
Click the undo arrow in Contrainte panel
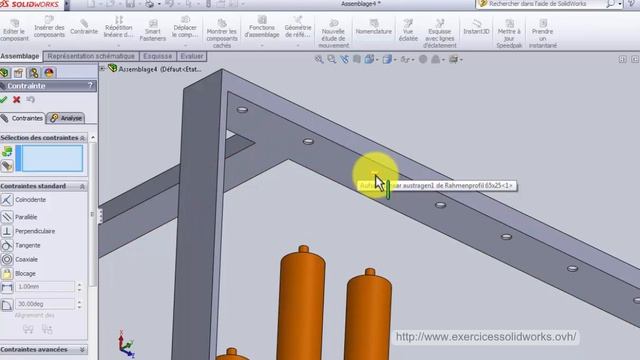pyautogui.click(x=30, y=99)
